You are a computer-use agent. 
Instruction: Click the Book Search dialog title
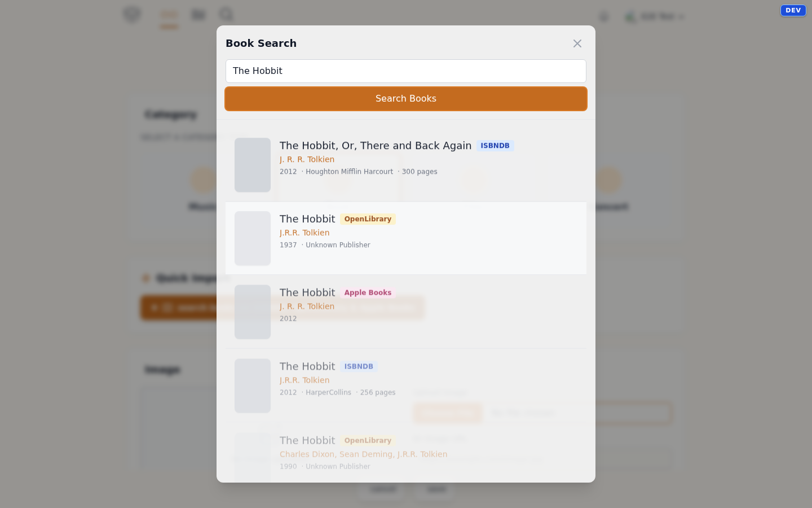pos(261,43)
